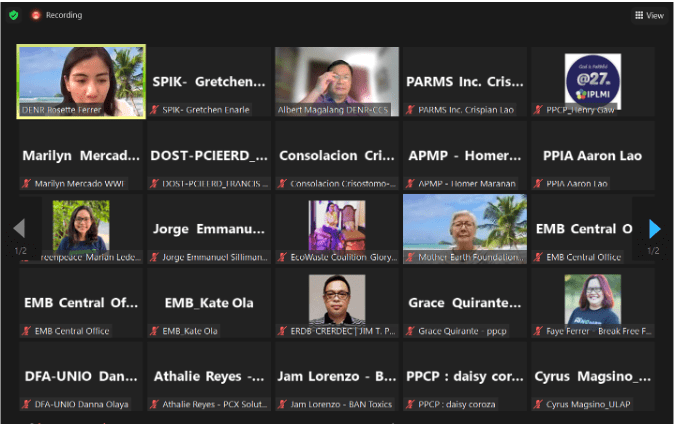The height and width of the screenshot is (424, 675).
Task: Select the PPIA Aaron Lao participant tile
Action: [x=592, y=155]
